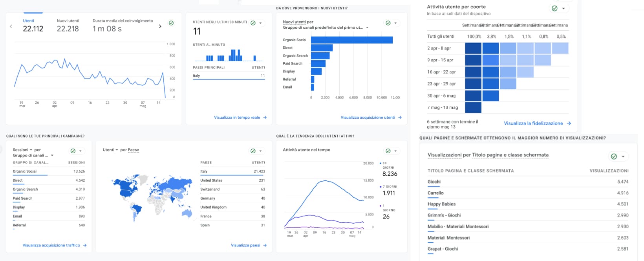Go to next metrics with right chevron

point(160,26)
